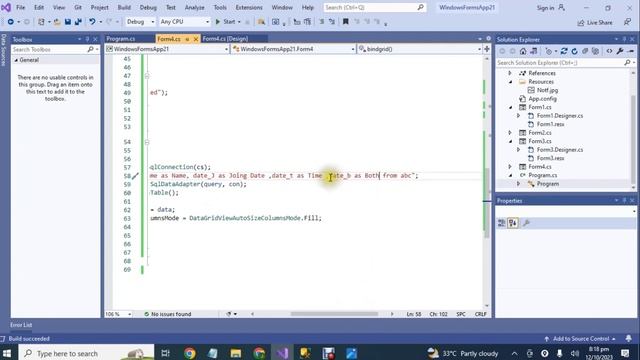Expand the Form1.Designer.cs node
This screenshot has width=640, height=360.
pos(518,116)
